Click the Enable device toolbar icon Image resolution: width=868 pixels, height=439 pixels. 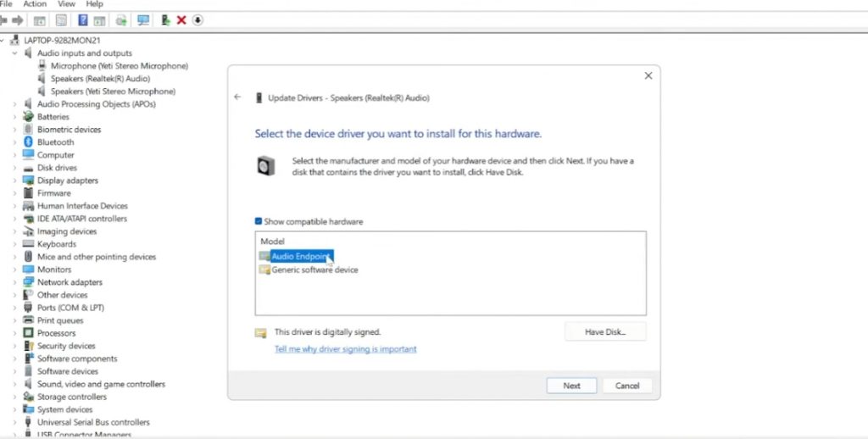tap(165, 20)
